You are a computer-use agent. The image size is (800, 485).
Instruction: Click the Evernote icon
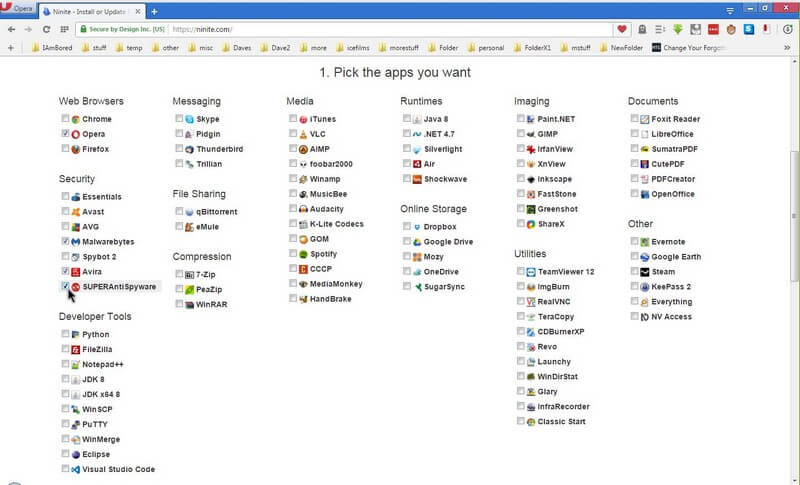[x=645, y=242]
